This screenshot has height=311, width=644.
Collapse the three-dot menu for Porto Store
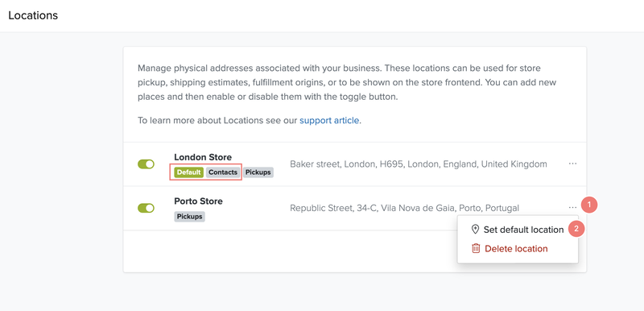tap(572, 208)
